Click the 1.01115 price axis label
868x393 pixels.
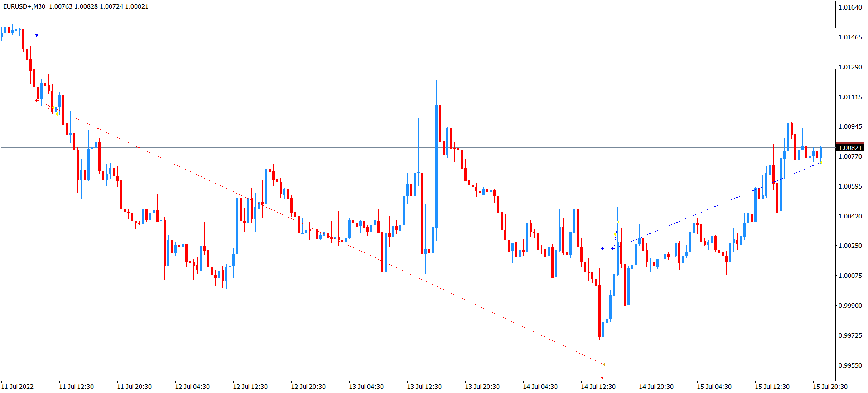tap(850, 97)
